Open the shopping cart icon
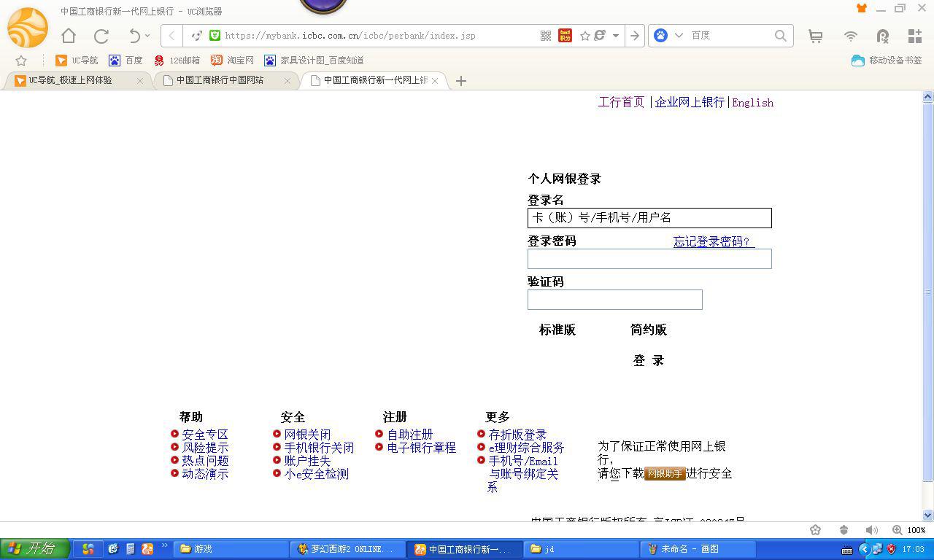The width and height of the screenshot is (934, 560). point(815,35)
